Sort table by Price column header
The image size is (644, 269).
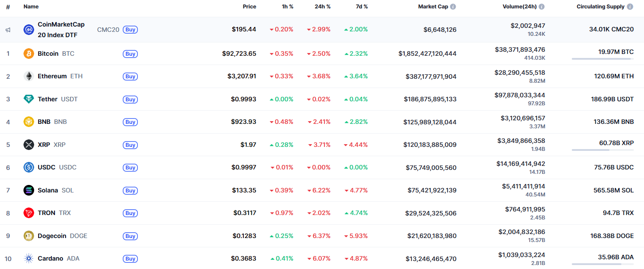click(249, 7)
